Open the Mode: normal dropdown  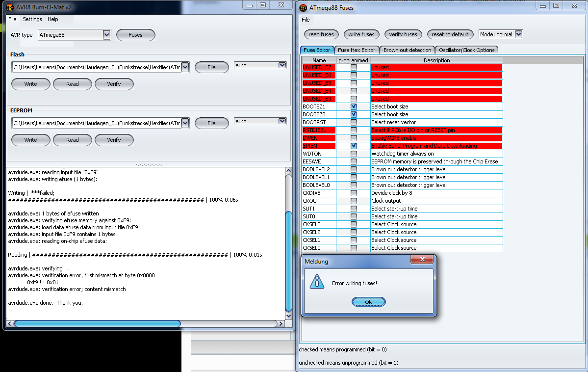(x=519, y=34)
